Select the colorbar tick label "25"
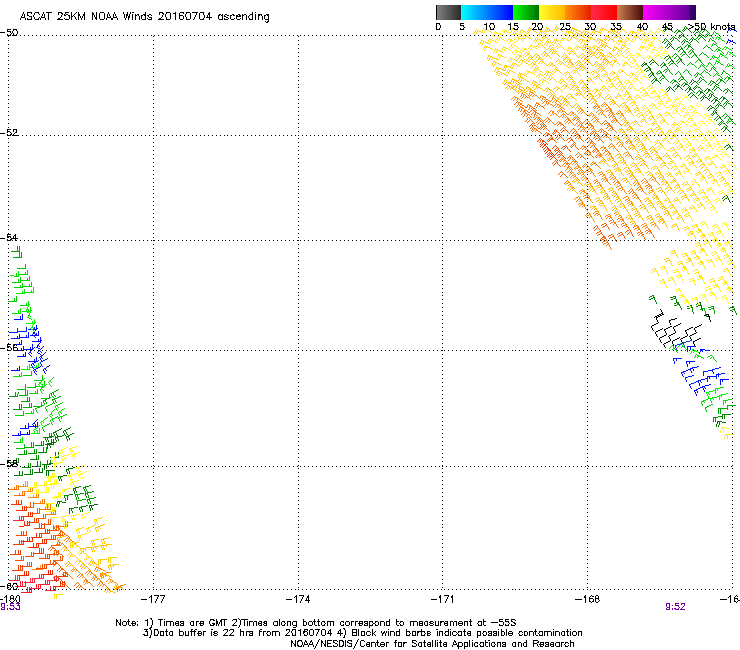The height and width of the screenshot is (650, 740). pos(565,27)
